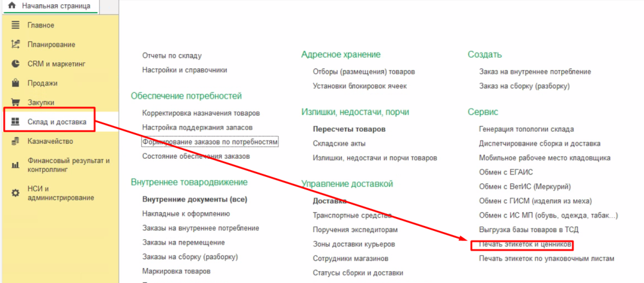Create Заказ на сборку (разборку)

[525, 86]
